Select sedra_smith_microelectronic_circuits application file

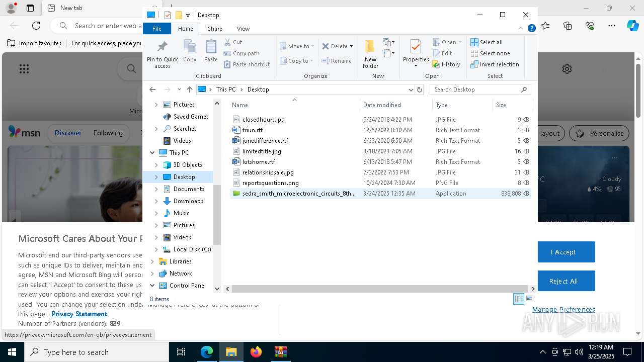coord(380,194)
